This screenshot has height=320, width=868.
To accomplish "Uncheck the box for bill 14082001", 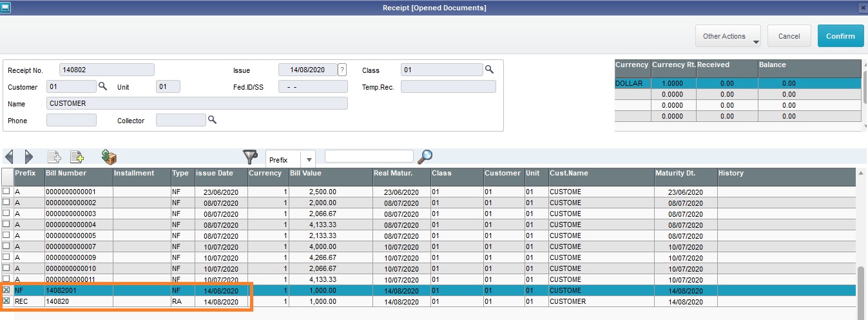I will (x=6, y=290).
